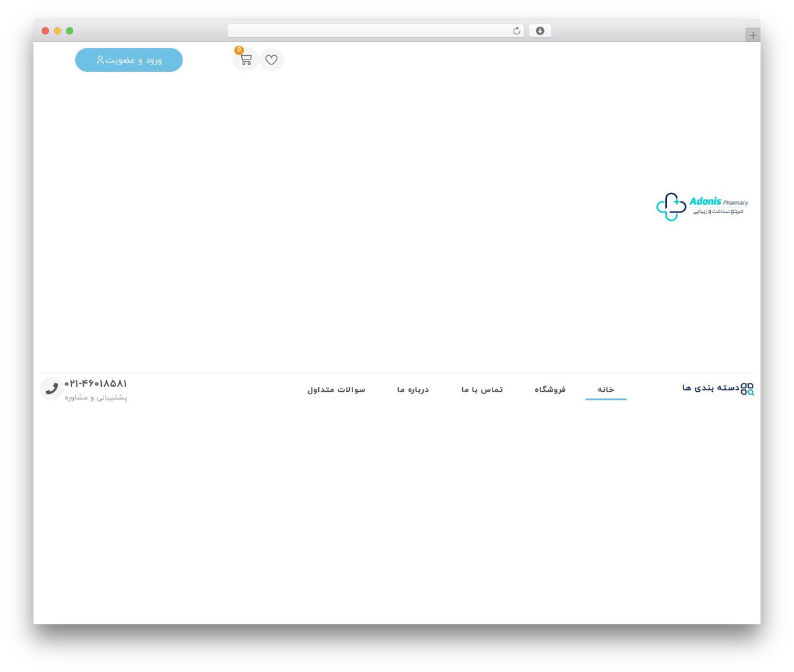Viewport: 794px width, 672px height.
Task: Click the Adonis Pharmacy logo
Action: click(x=702, y=206)
